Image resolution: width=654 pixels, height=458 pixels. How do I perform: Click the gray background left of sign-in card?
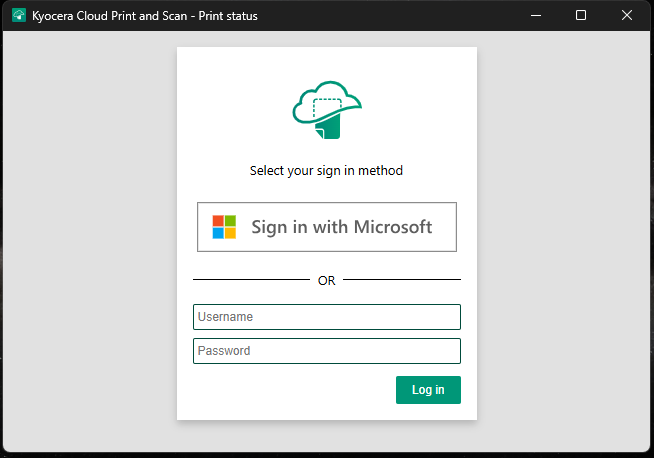pos(90,240)
